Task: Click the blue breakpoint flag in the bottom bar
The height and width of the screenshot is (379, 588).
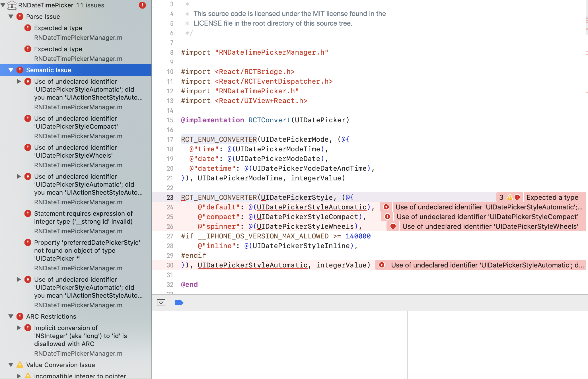Action: (179, 303)
